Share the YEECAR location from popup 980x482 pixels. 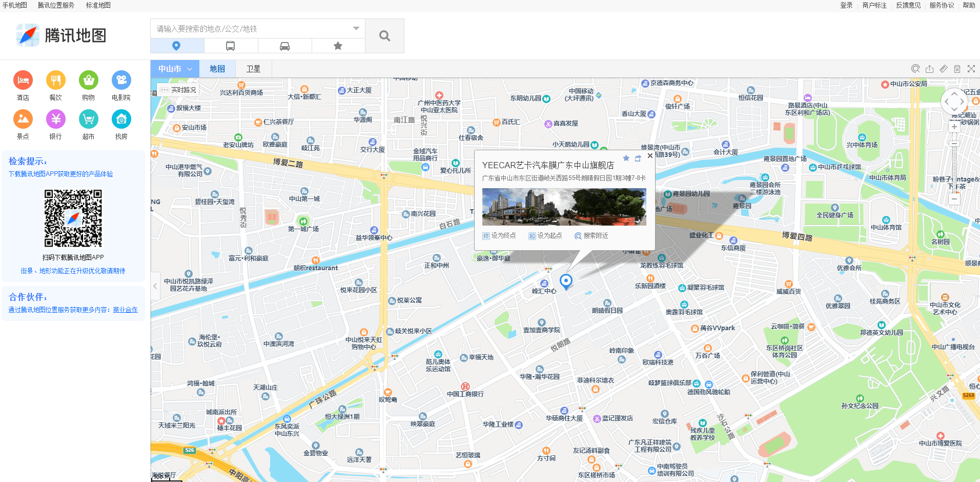click(x=638, y=158)
